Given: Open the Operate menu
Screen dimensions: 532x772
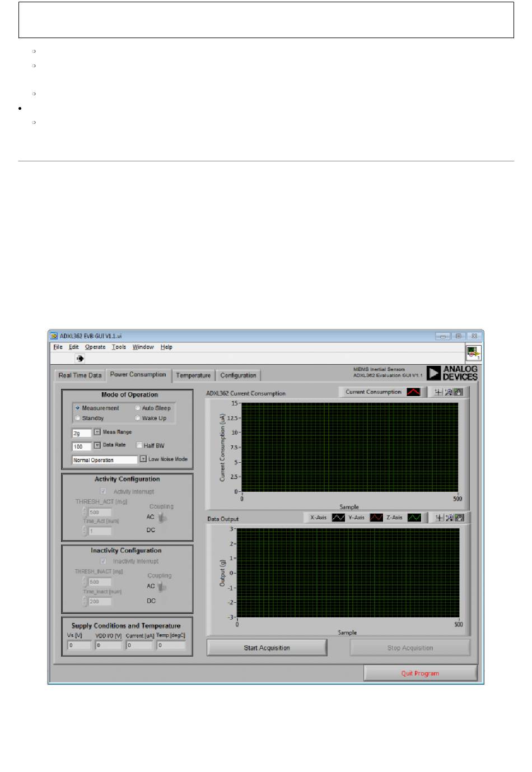Looking at the screenshot, I should point(95,347).
